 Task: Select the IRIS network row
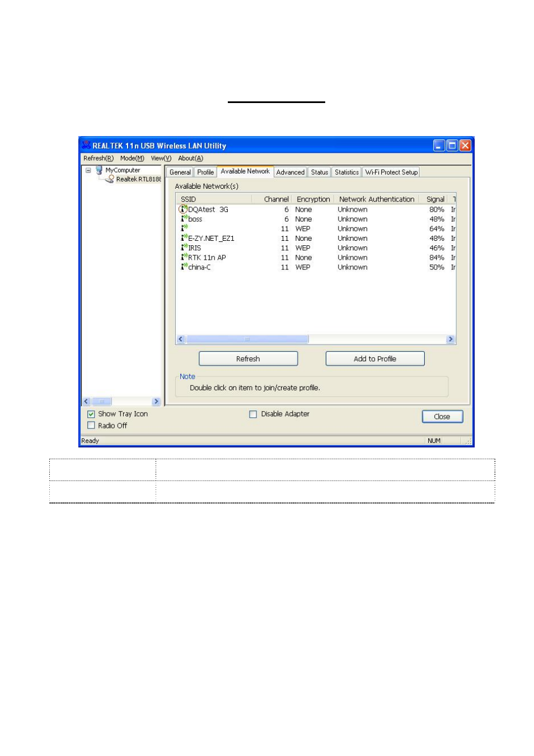(316, 248)
